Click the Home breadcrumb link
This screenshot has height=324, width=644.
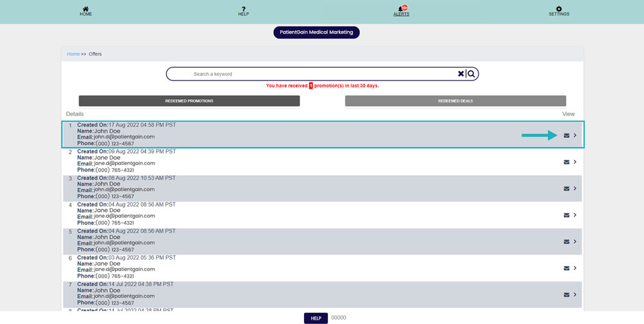[73, 54]
